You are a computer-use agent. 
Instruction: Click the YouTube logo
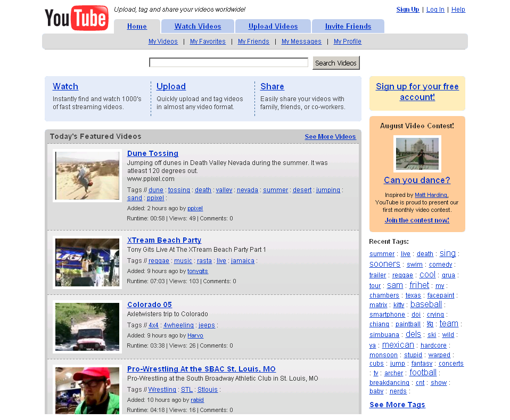click(x=76, y=17)
